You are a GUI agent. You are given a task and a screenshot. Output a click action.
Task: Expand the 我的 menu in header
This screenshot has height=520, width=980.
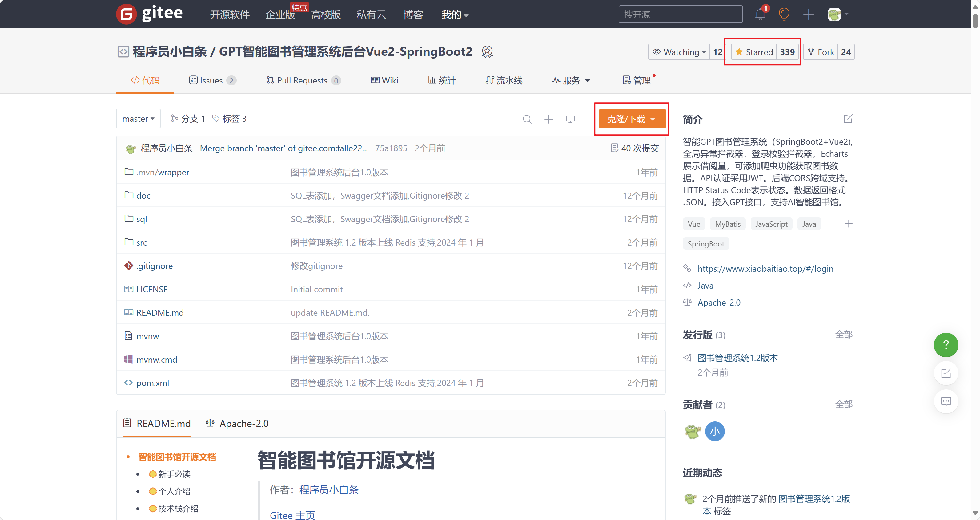pyautogui.click(x=454, y=15)
